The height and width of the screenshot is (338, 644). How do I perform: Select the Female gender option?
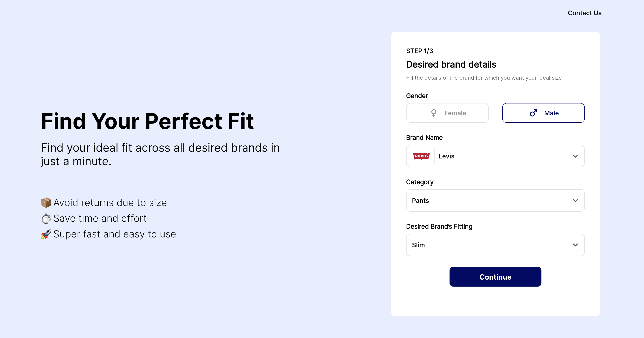point(447,113)
